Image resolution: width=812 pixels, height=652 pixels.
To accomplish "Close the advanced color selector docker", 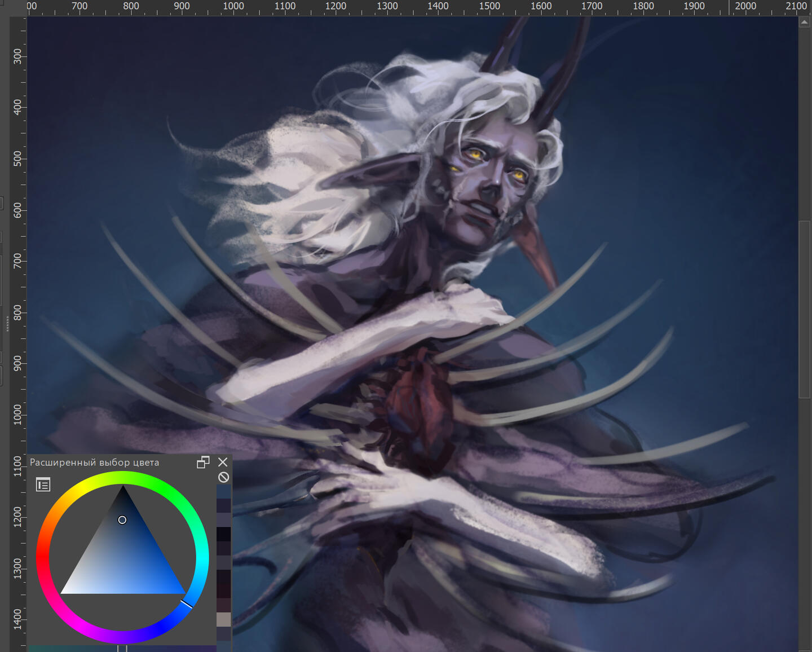I will [223, 462].
